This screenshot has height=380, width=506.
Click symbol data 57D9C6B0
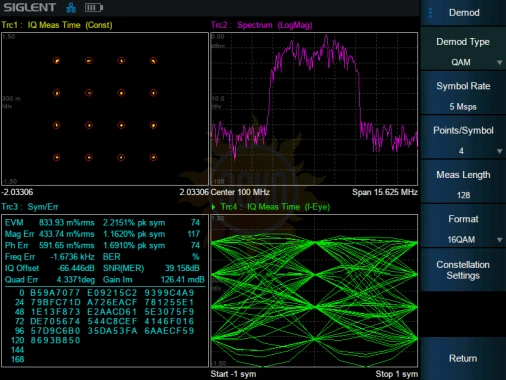[55, 331]
